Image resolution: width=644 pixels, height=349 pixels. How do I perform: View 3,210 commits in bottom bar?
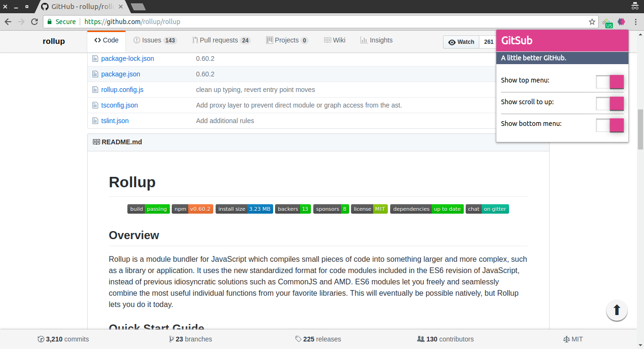(x=63, y=339)
